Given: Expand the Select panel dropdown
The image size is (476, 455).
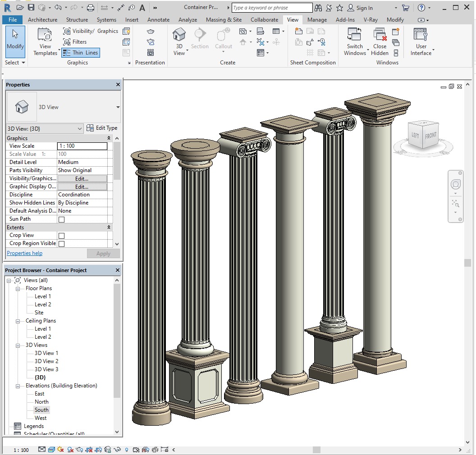Looking at the screenshot, I should tap(15, 63).
